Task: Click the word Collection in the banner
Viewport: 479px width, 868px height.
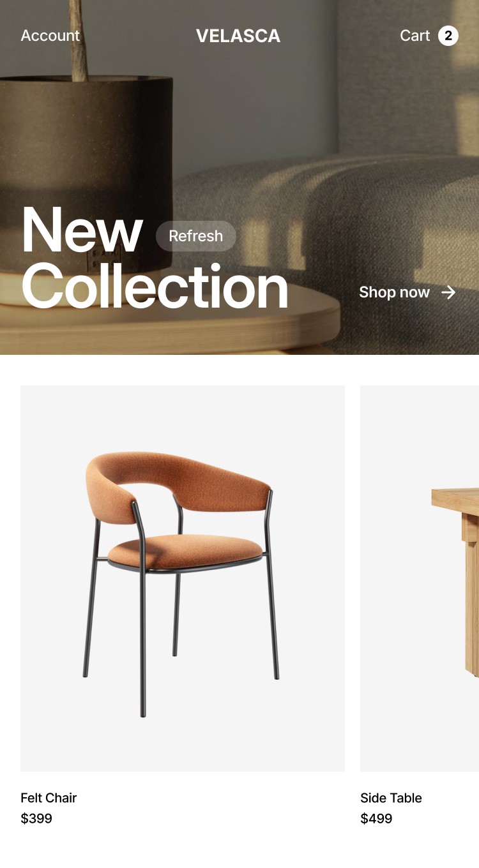Action: pyautogui.click(x=155, y=287)
